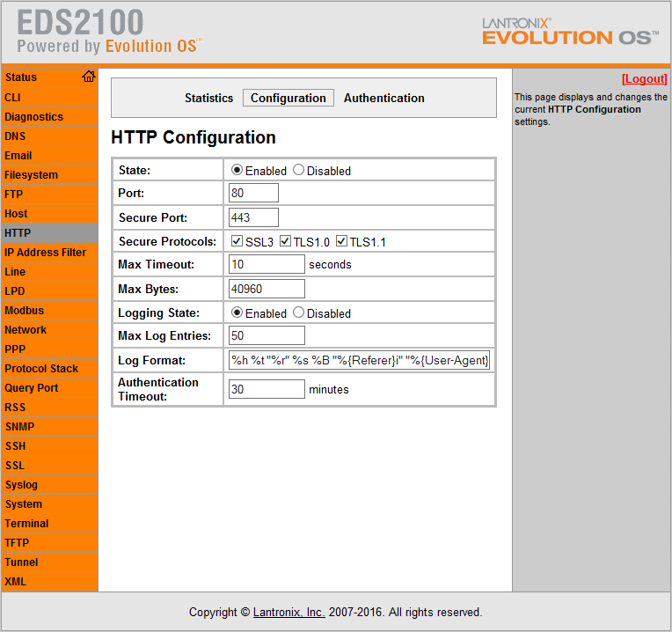Open Protocol Stack in the sidebar
The width and height of the screenshot is (672, 632).
pos(50,368)
